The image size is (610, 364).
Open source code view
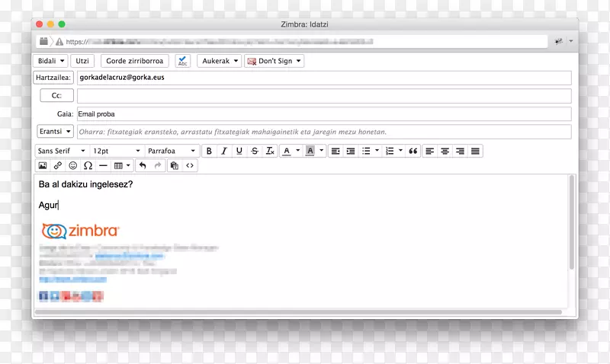pyautogui.click(x=189, y=165)
